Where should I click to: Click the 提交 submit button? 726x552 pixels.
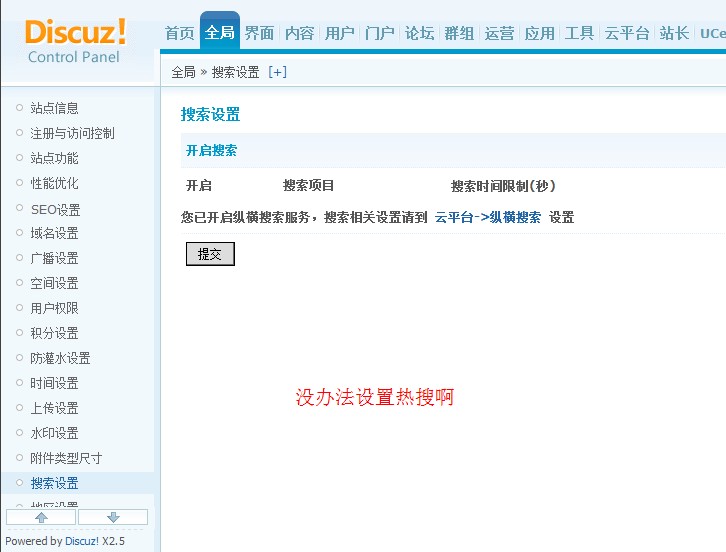210,254
